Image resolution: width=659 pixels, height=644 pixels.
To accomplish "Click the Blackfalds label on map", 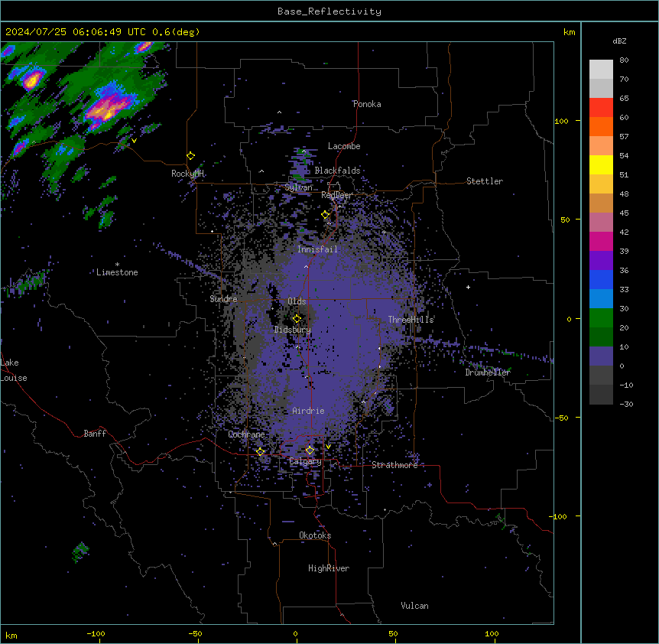I will (337, 171).
